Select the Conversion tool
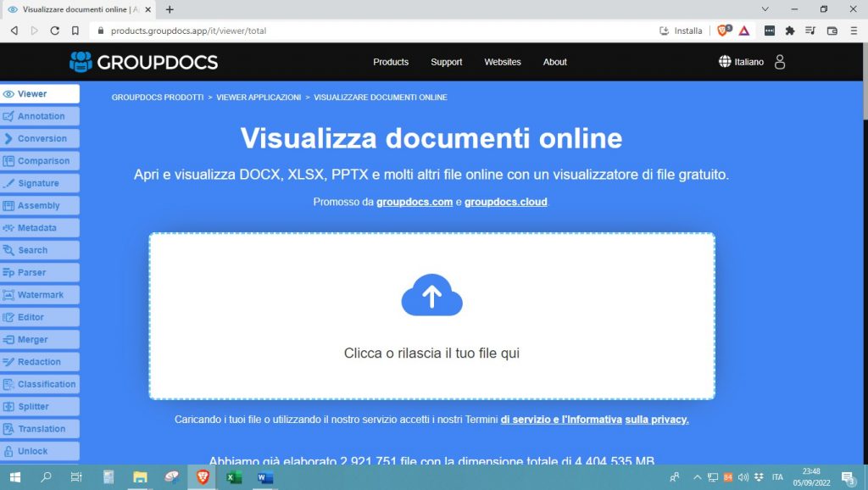Viewport: 868px width, 490px height. (x=40, y=138)
